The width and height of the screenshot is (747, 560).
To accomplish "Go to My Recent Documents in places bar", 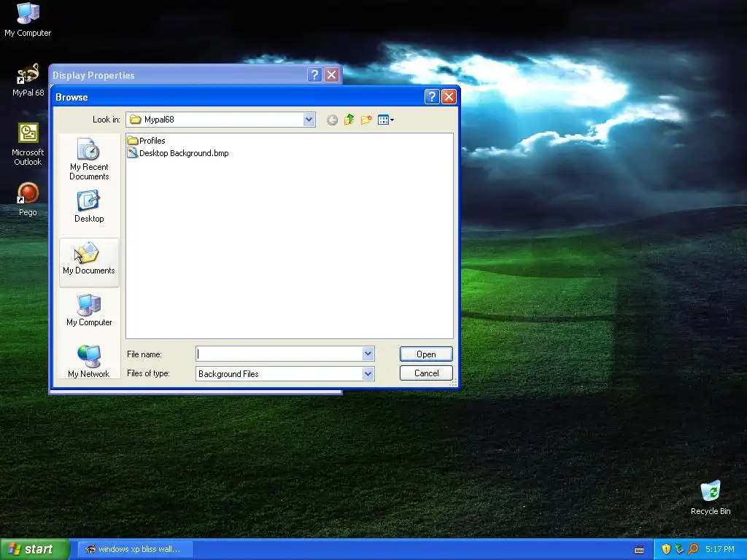I will (89, 158).
